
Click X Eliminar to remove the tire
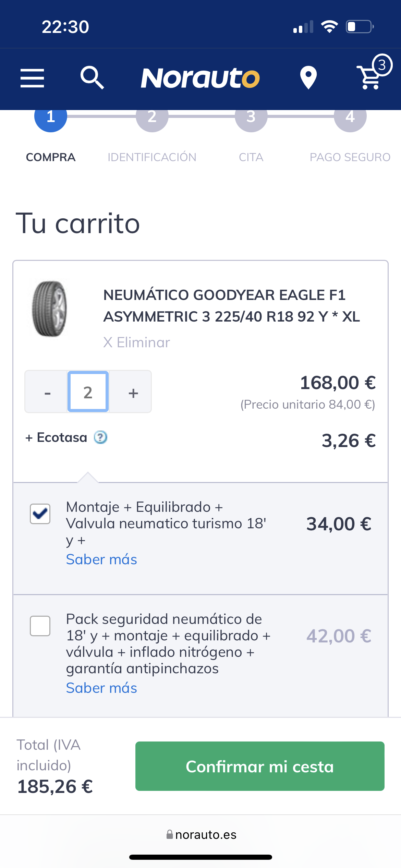click(136, 342)
